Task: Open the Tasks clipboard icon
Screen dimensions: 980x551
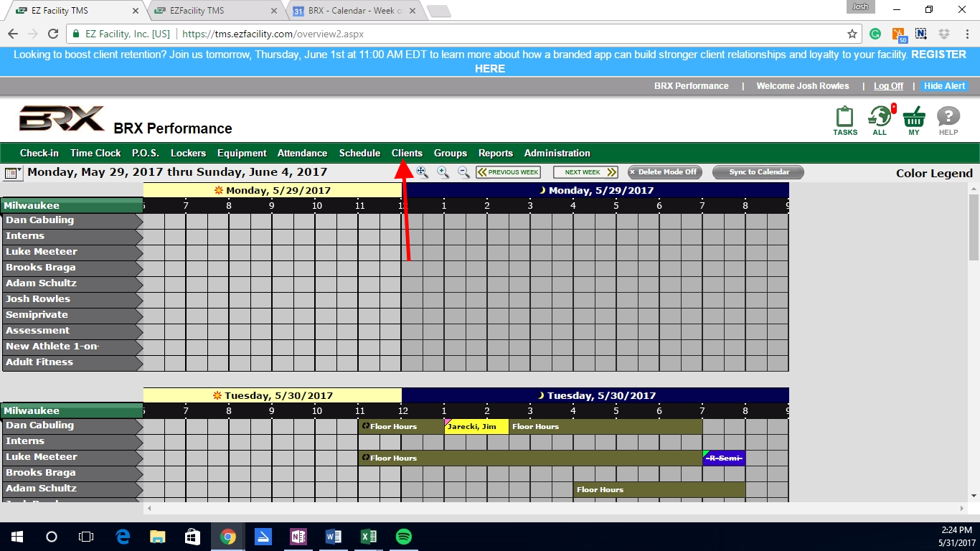Action: click(x=845, y=118)
